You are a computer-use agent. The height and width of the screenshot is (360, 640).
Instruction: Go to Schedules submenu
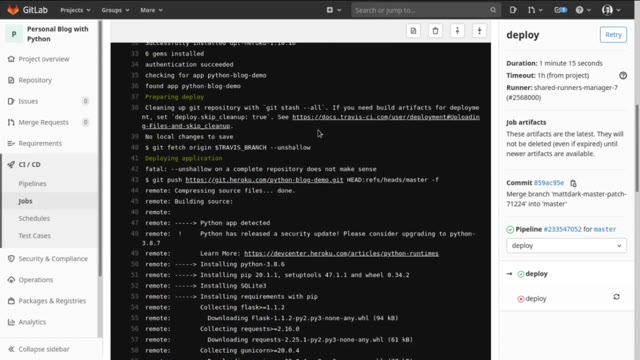(34, 218)
